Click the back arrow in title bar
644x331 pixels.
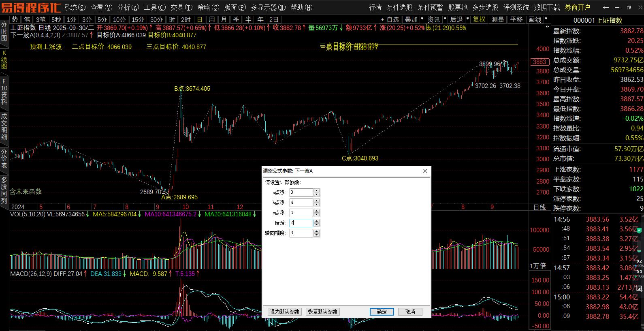coord(606,7)
